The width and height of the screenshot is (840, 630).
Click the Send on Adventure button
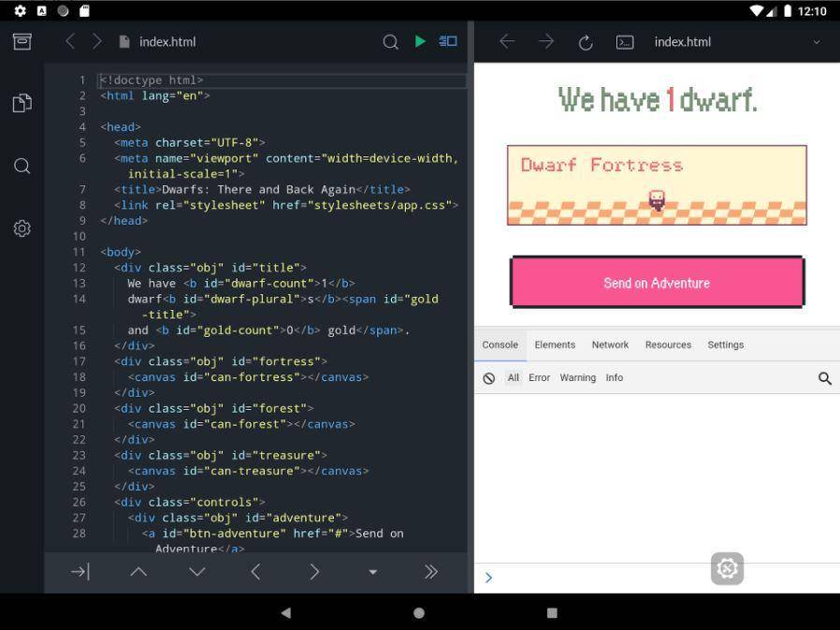pos(657,283)
